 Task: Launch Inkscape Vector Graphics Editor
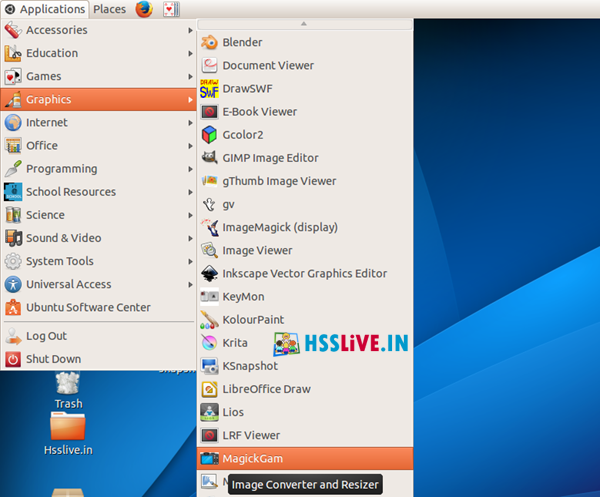(305, 274)
